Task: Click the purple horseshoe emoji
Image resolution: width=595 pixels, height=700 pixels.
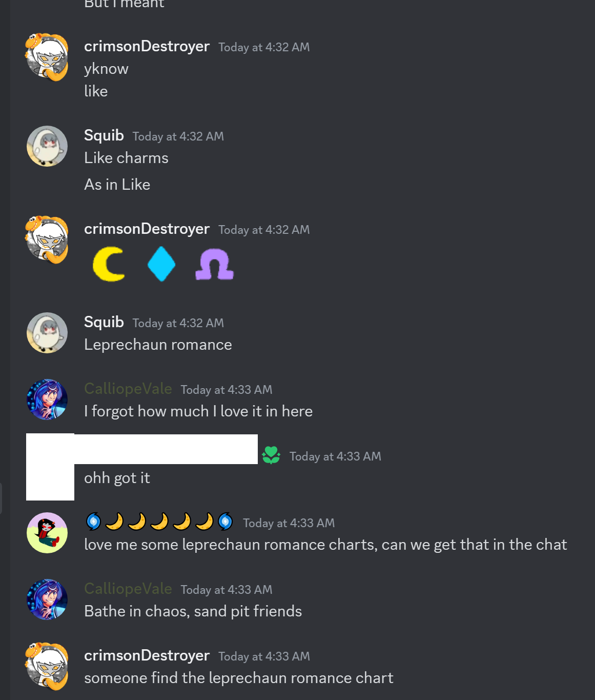Action: coord(215,264)
